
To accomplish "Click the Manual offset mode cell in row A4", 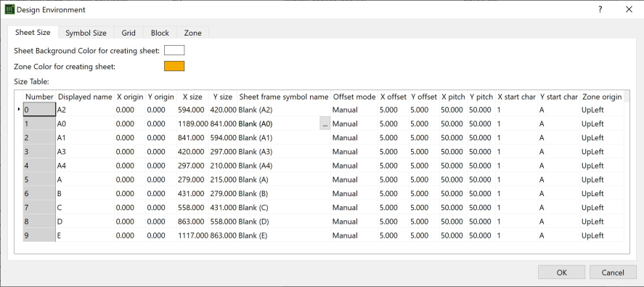I will click(354, 166).
